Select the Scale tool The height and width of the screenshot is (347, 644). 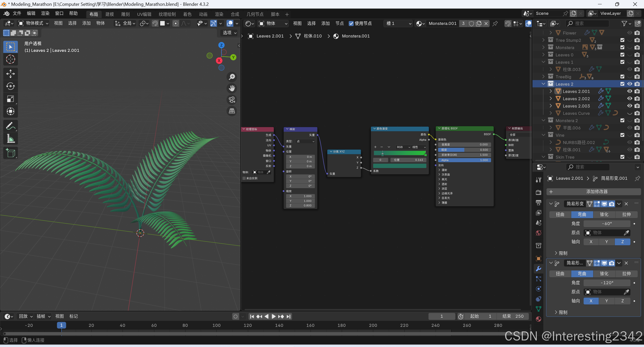pos(10,99)
